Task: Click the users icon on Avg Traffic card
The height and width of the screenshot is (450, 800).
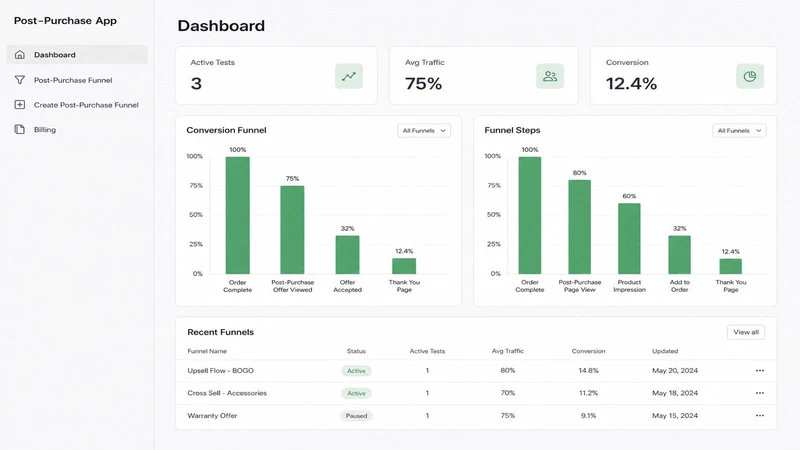Action: [x=550, y=76]
